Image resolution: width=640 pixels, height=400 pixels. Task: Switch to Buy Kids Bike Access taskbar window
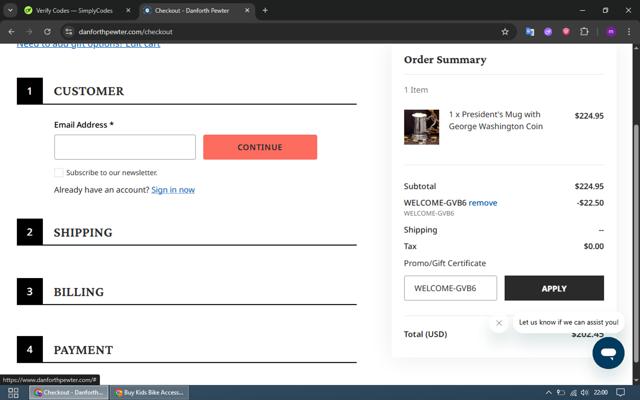tap(150, 393)
